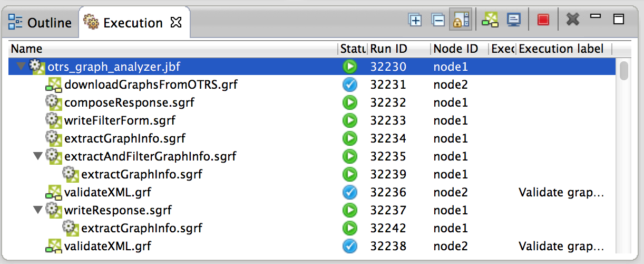
Task: Maximize the Execution view panel
Action: coord(619,20)
